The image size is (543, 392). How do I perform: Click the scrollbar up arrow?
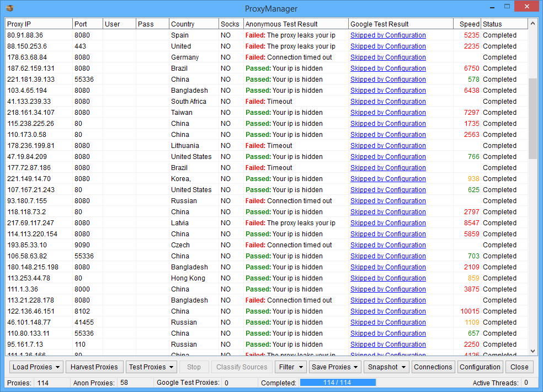point(533,24)
